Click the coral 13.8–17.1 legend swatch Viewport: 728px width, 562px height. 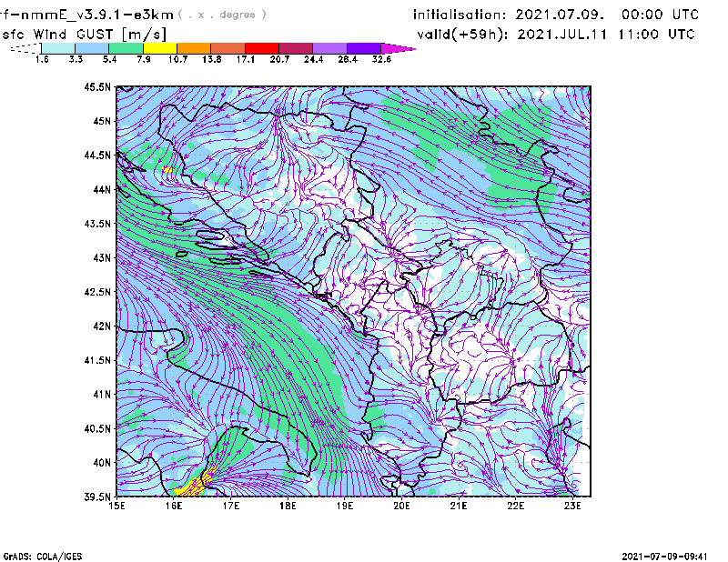[x=228, y=48]
